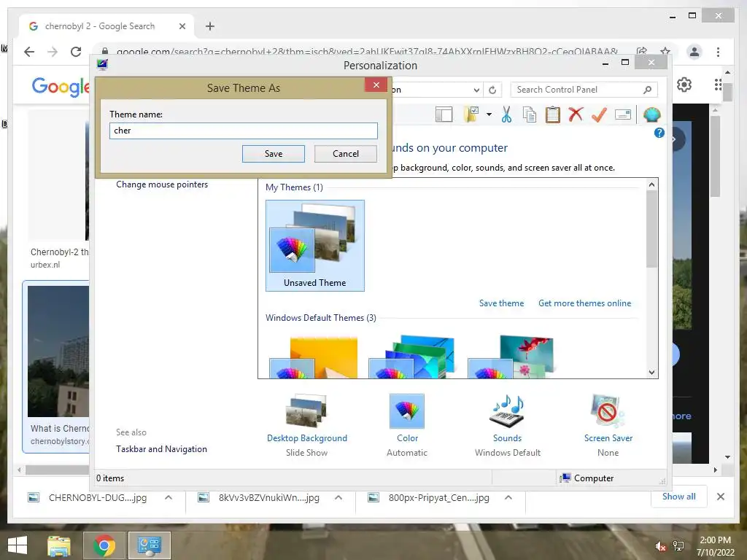Open File Explorer from taskbar
Viewport: 747px width, 560px height.
(59, 545)
